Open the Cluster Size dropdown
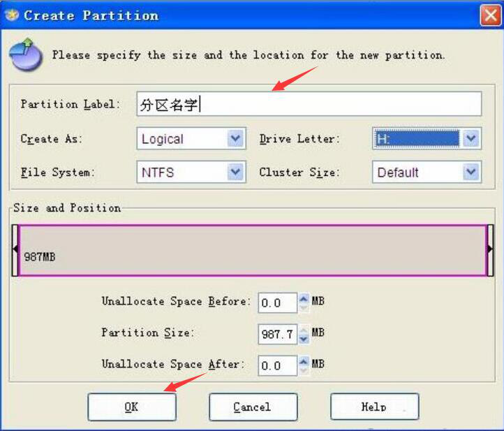504x431 pixels. point(427,172)
